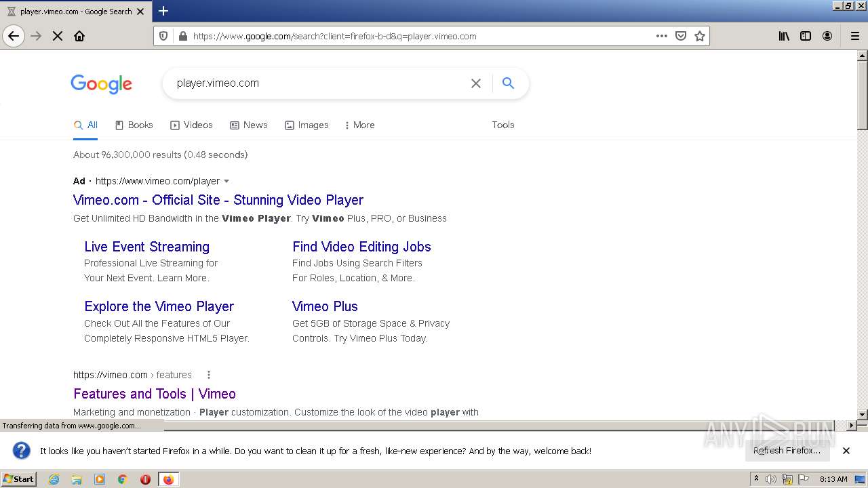The width and height of the screenshot is (868, 488).
Task: Switch to Images results
Action: tap(307, 125)
